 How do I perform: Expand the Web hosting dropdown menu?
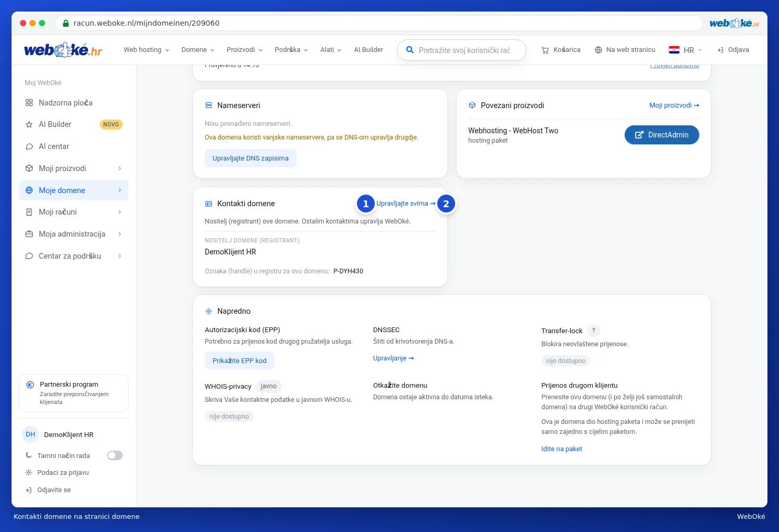(146, 50)
